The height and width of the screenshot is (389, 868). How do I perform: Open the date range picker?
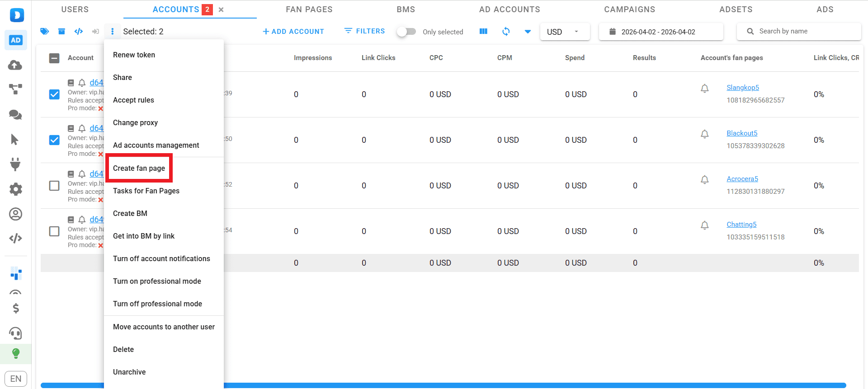pos(660,32)
